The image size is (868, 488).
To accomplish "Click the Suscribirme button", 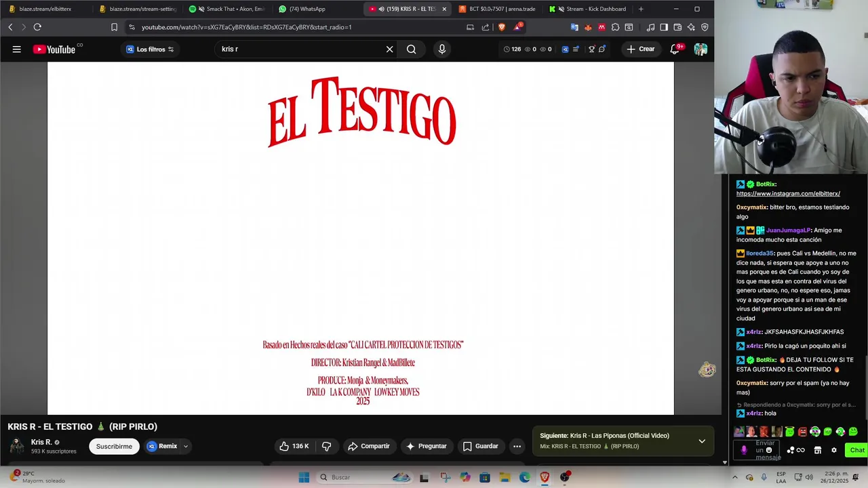I will 114,446.
